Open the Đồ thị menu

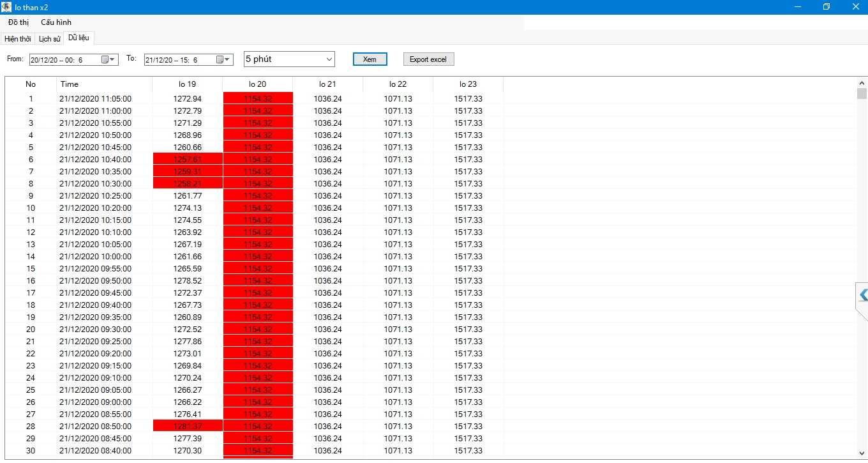[x=19, y=22]
